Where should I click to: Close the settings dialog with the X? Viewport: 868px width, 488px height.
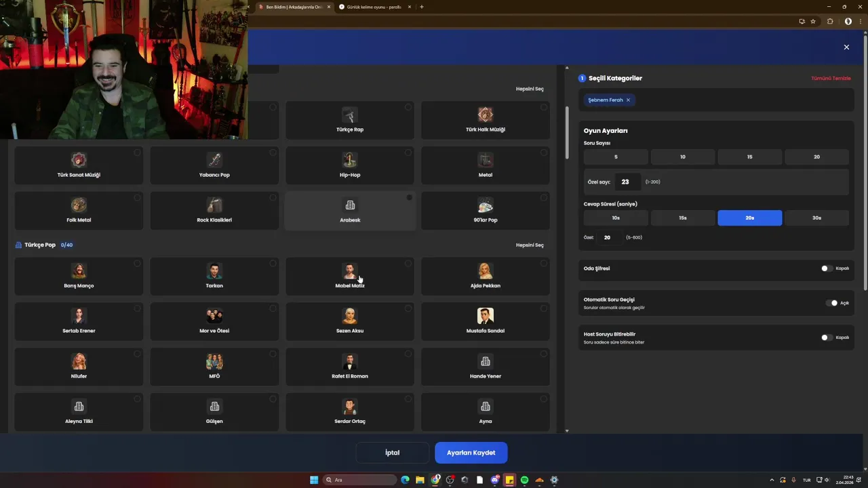846,47
